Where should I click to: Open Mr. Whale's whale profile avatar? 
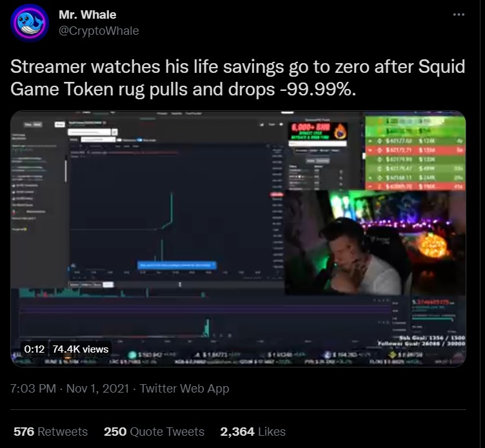(x=30, y=23)
